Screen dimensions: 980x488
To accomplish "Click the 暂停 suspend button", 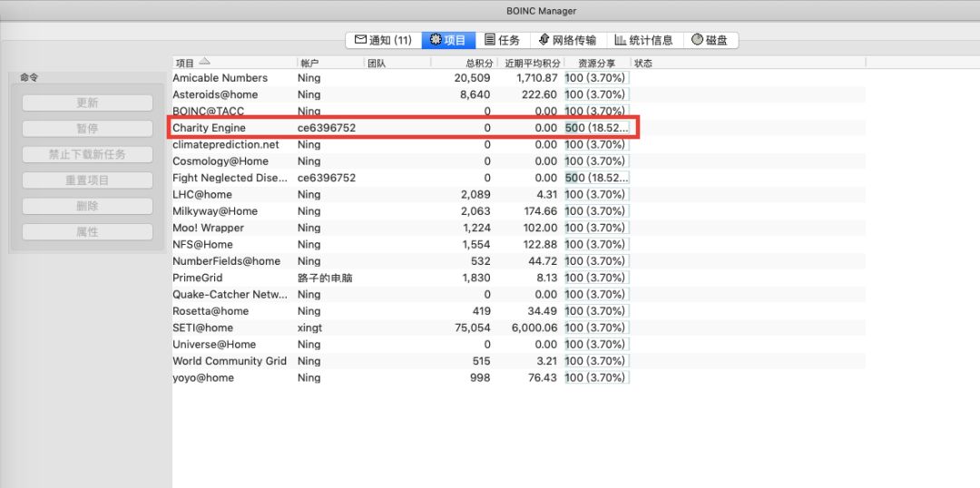I will point(87,129).
